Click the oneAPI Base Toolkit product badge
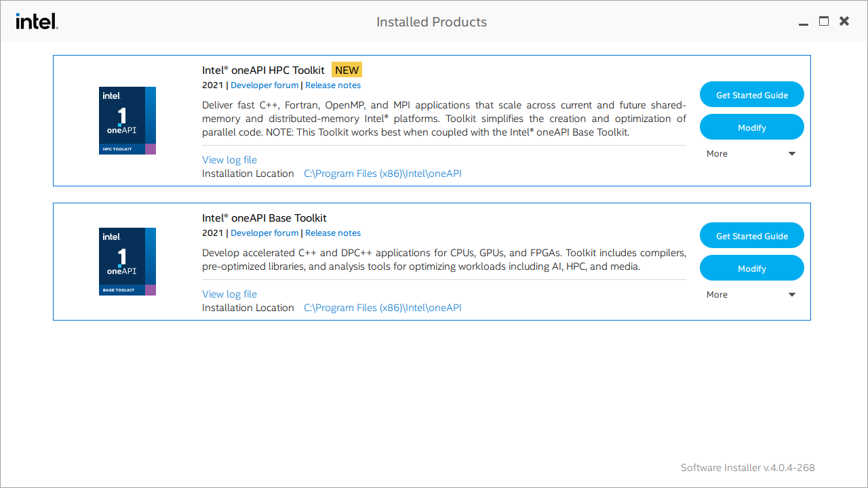Viewport: 868px width, 488px height. [127, 261]
